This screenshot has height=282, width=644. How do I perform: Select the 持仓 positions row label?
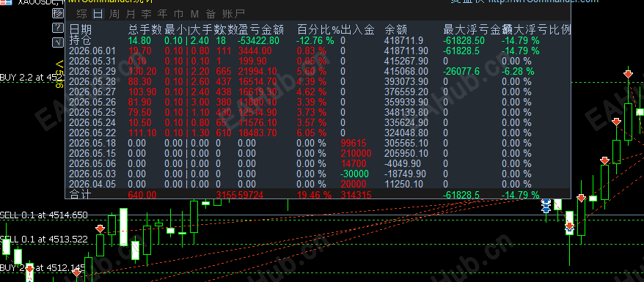coord(80,40)
